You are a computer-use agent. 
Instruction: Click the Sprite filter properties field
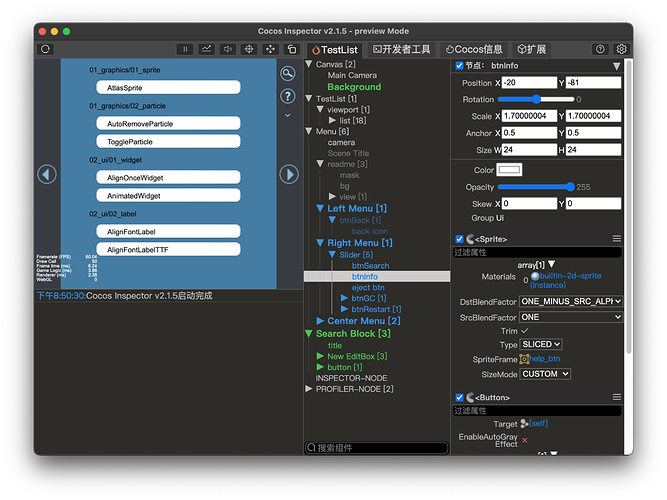pyautogui.click(x=537, y=252)
